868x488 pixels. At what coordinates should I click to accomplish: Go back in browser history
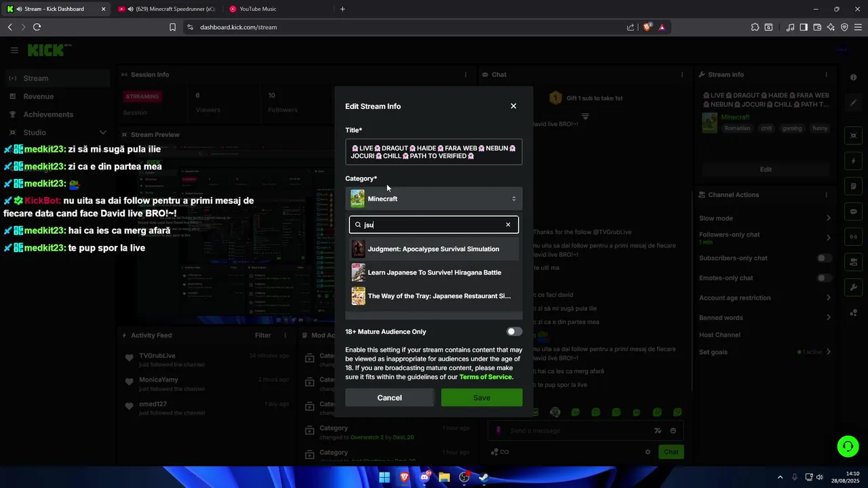pos(10,27)
